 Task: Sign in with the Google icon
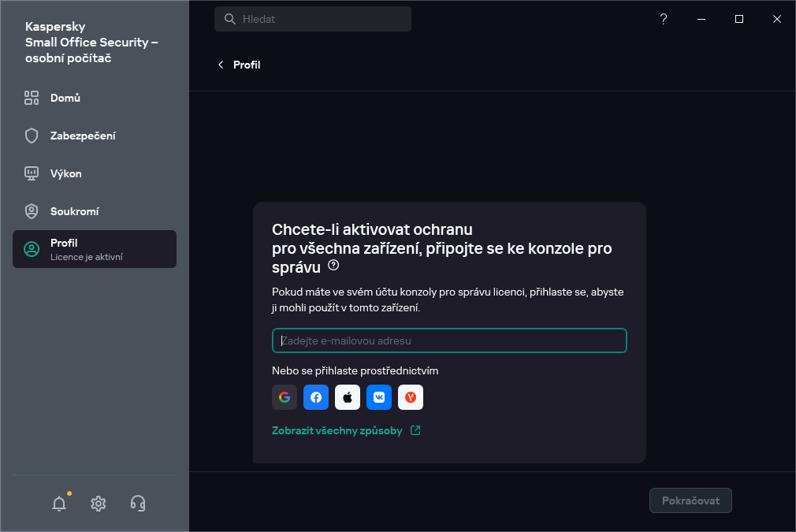click(x=285, y=397)
